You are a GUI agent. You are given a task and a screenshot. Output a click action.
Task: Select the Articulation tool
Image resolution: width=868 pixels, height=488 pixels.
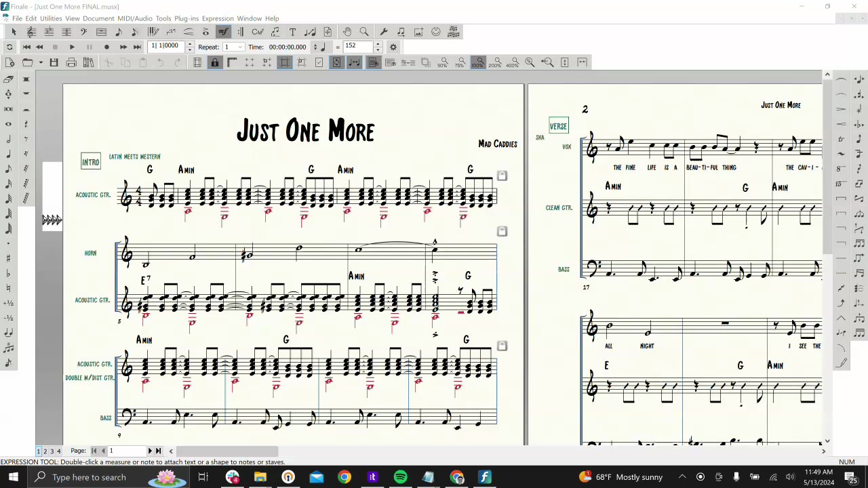coord(205,32)
